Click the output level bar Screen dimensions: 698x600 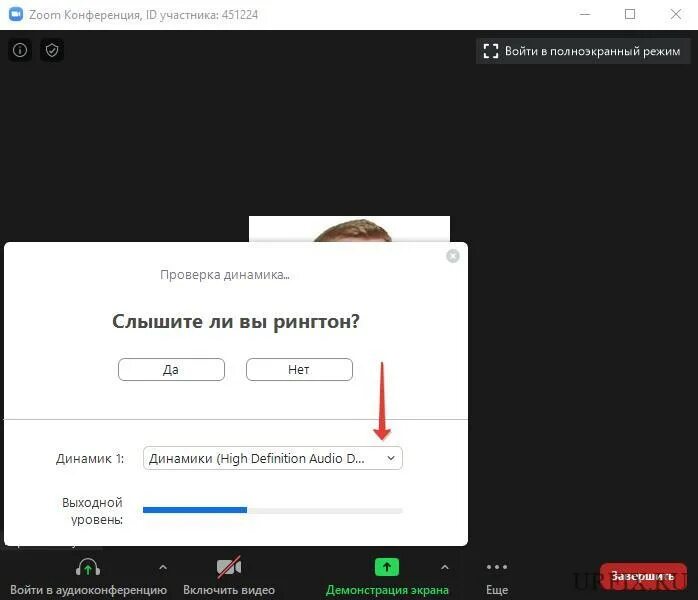pyautogui.click(x=272, y=510)
